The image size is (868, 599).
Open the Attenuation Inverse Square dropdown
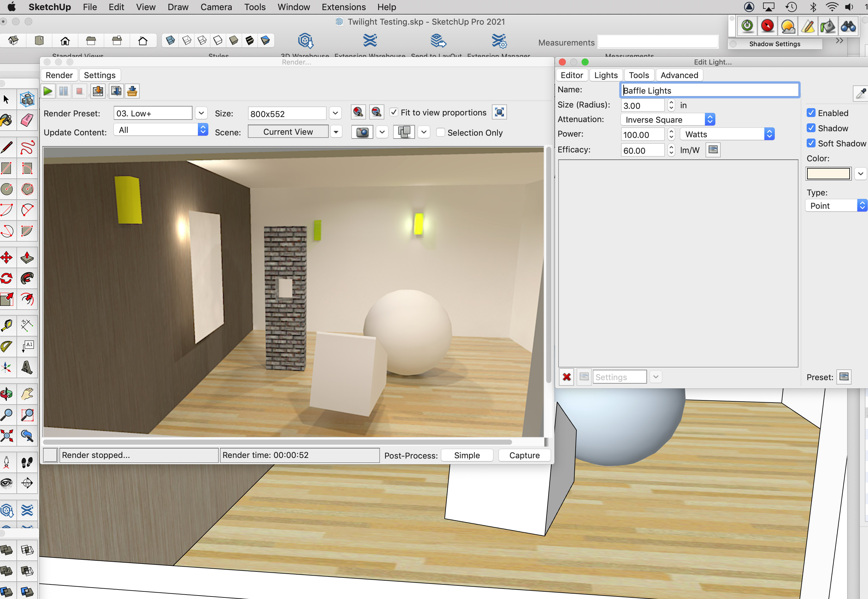[668, 120]
